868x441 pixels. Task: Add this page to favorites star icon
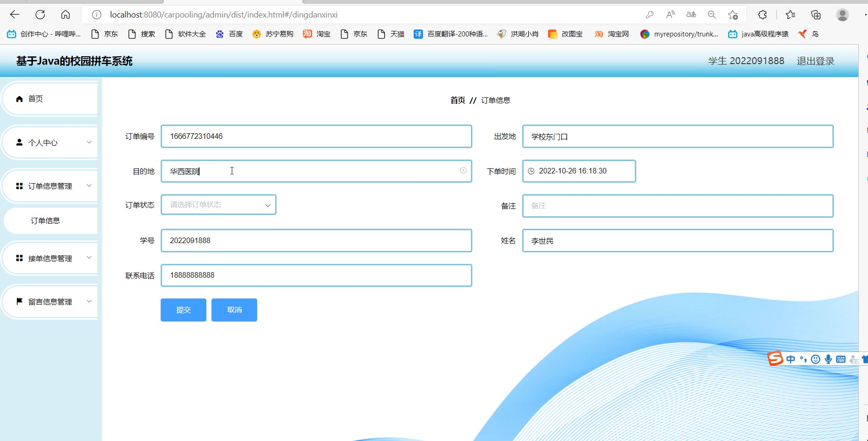coord(733,15)
